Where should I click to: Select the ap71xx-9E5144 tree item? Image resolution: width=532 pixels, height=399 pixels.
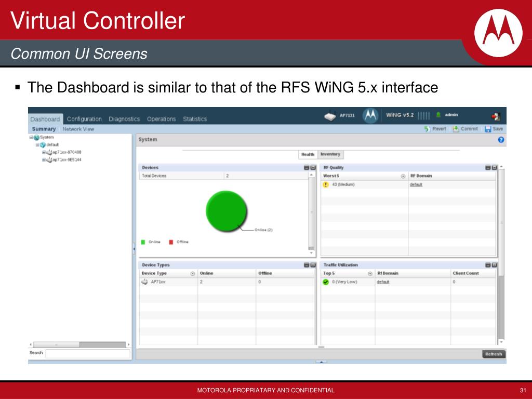coord(67,160)
